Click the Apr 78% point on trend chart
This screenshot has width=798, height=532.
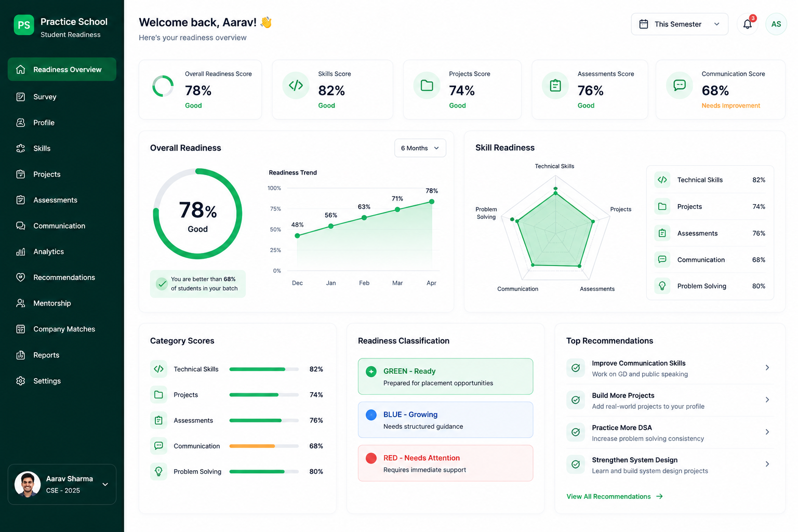tap(432, 202)
